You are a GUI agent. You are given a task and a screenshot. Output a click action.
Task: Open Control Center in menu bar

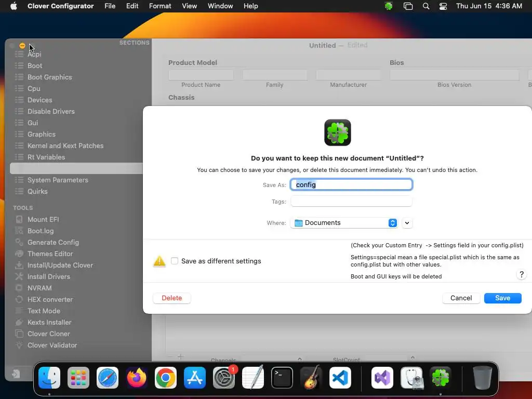(443, 6)
